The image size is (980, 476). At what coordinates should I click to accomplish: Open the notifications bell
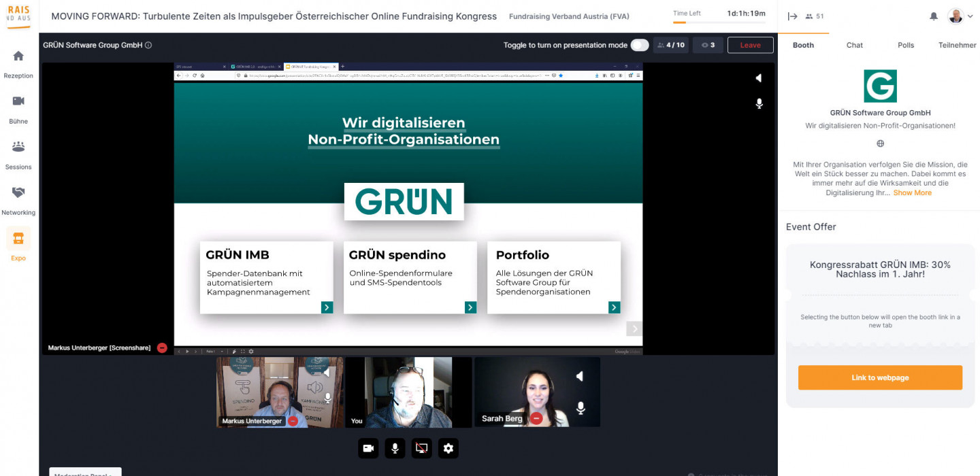tap(934, 16)
